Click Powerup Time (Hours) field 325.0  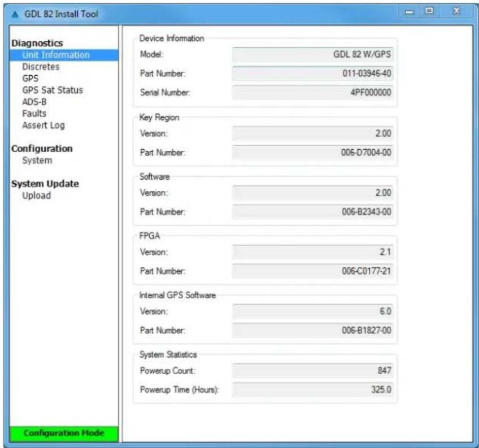tap(313, 390)
